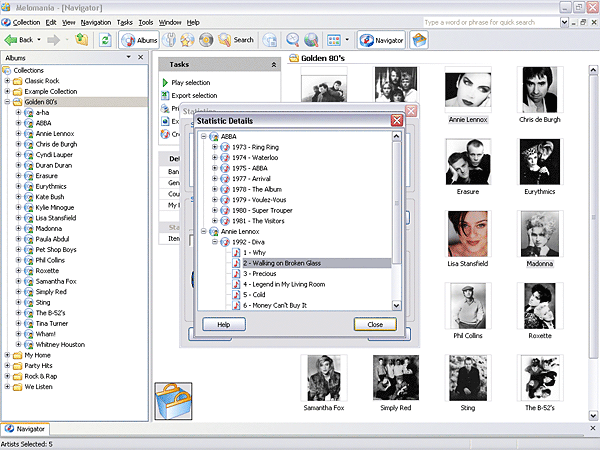Select the Madonna artist thumbnail

[x=542, y=235]
